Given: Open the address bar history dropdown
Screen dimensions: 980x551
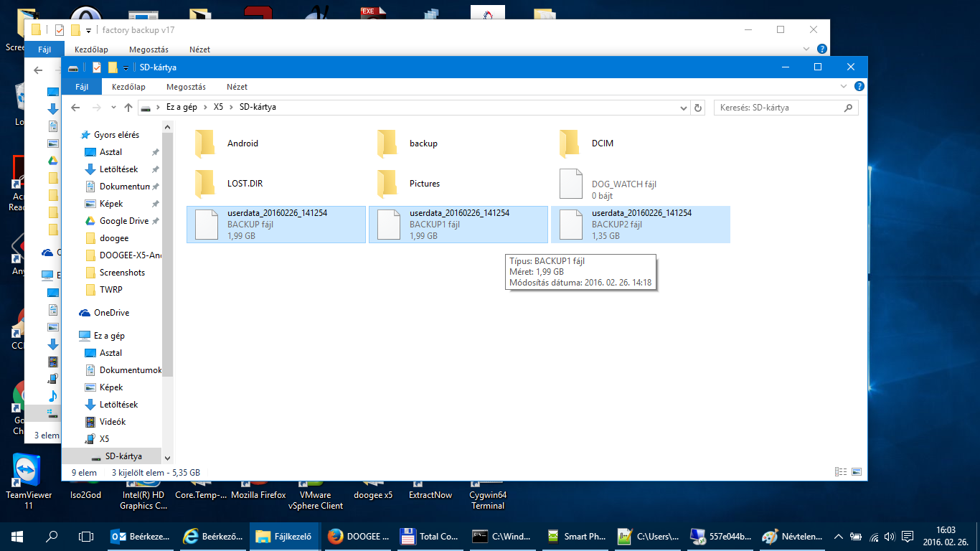Looking at the screenshot, I should coord(684,108).
